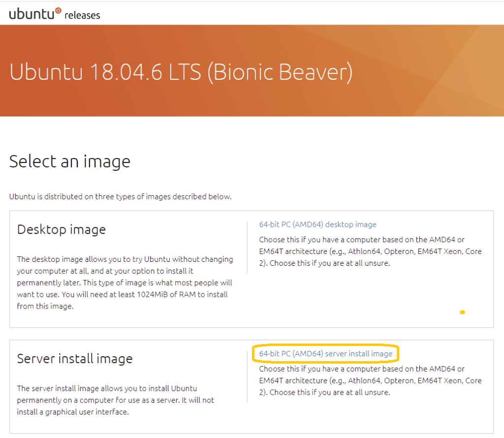This screenshot has height=438, width=504.
Task: Click the three types of images sentence
Action: (x=120, y=197)
